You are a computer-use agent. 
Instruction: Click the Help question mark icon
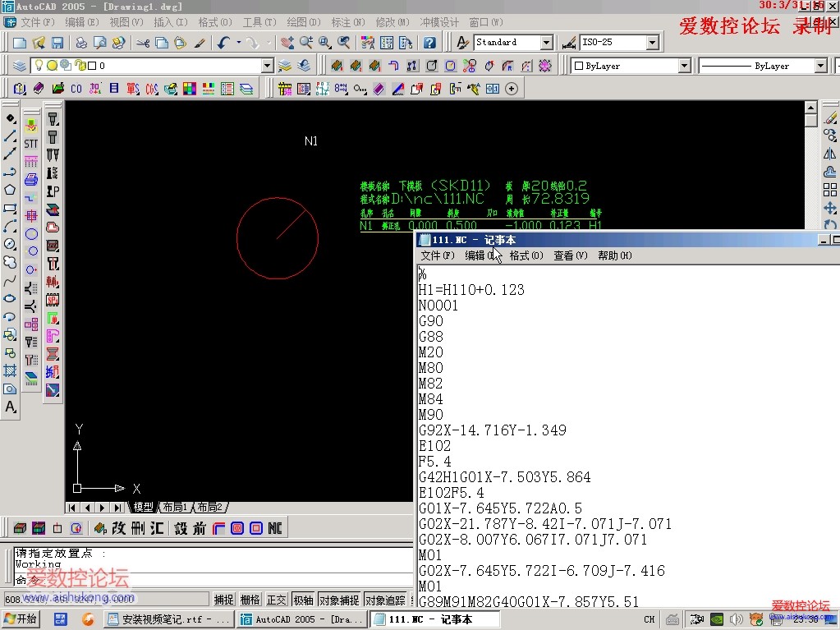429,43
